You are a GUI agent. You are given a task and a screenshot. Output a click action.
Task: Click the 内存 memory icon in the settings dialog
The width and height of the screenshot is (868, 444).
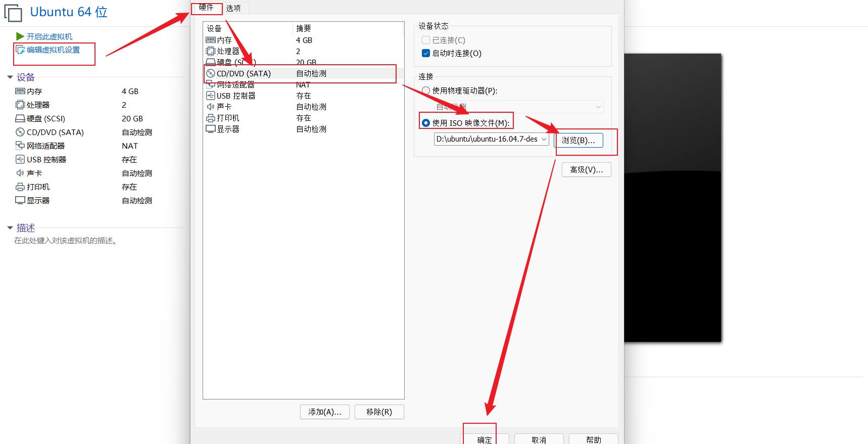pyautogui.click(x=211, y=40)
